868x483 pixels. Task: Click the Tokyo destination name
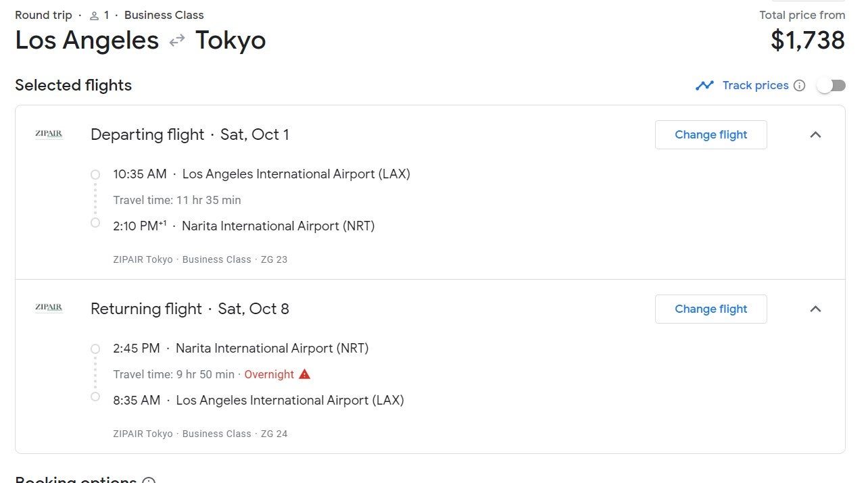pyautogui.click(x=231, y=41)
